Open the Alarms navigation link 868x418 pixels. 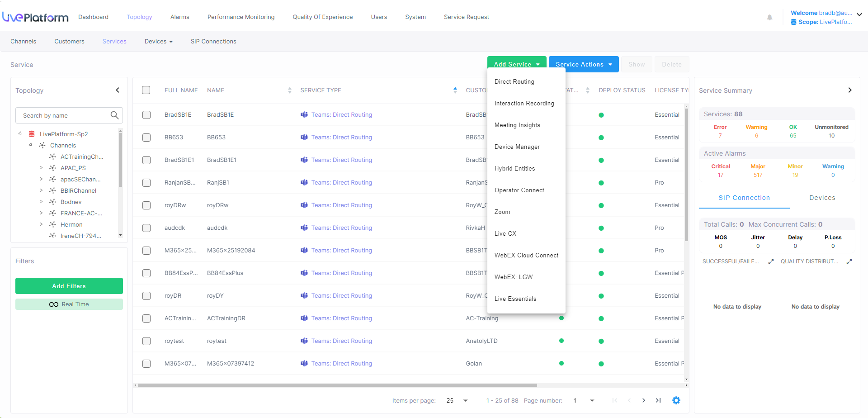tap(180, 17)
